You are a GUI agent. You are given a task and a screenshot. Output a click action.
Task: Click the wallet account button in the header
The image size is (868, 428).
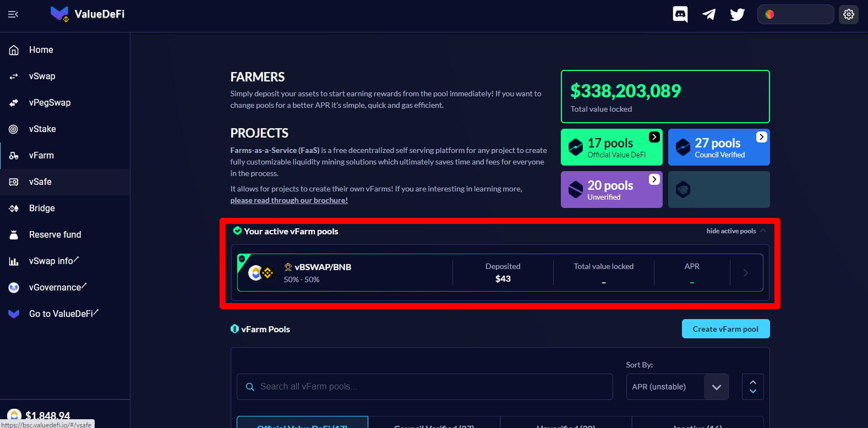795,14
